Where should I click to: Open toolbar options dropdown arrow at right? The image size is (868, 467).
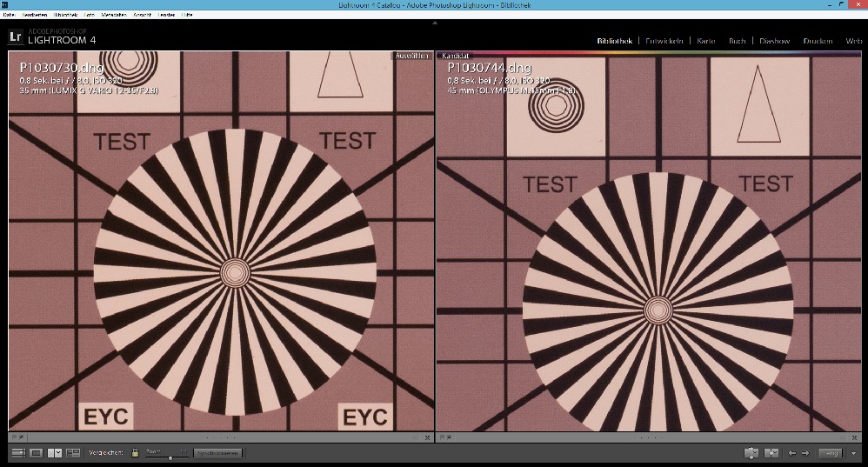coord(854,453)
